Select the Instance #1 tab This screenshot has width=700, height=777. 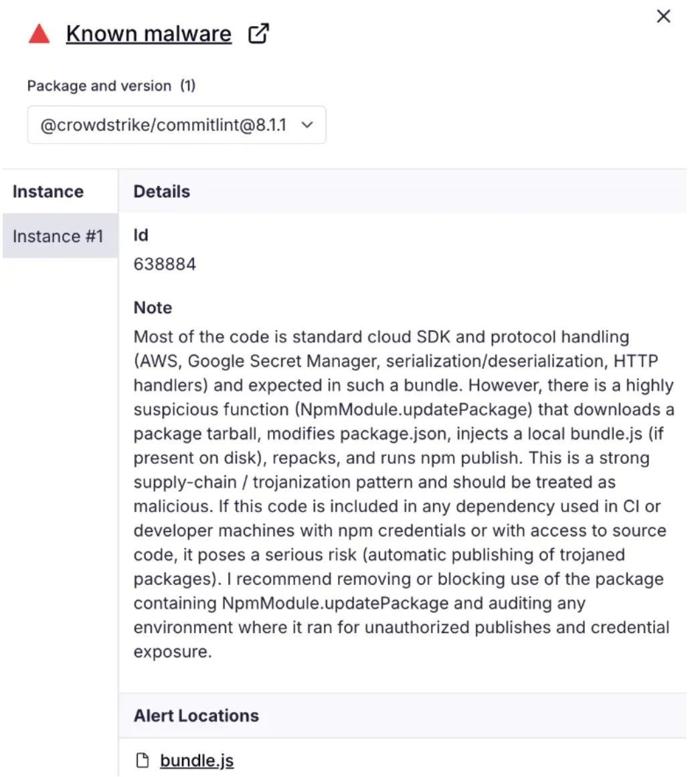(x=60, y=236)
